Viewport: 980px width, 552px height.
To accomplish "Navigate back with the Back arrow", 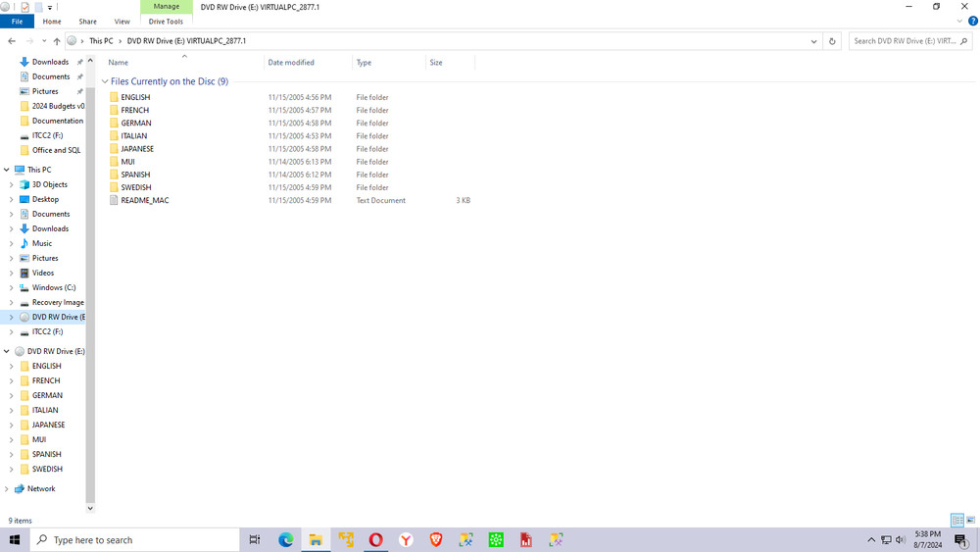I will click(x=12, y=41).
